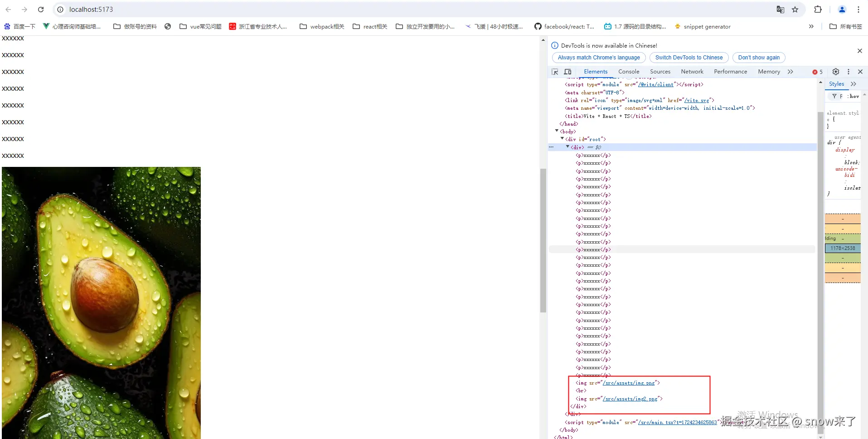Bookmark this page with the star

(795, 10)
